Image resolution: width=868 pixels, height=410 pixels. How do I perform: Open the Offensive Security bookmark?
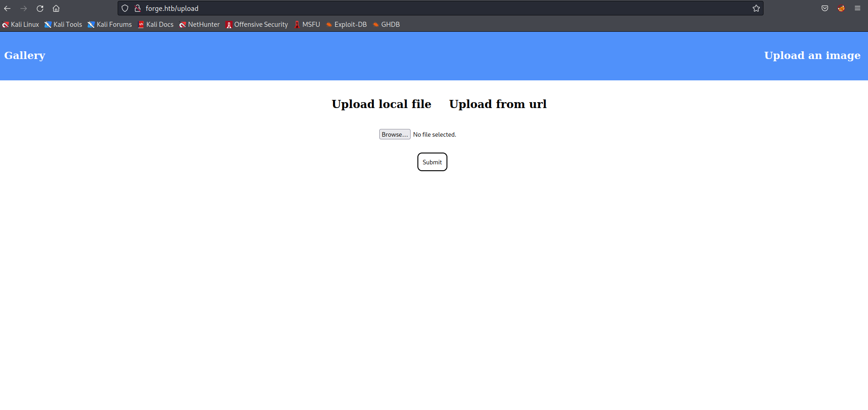coord(257,25)
